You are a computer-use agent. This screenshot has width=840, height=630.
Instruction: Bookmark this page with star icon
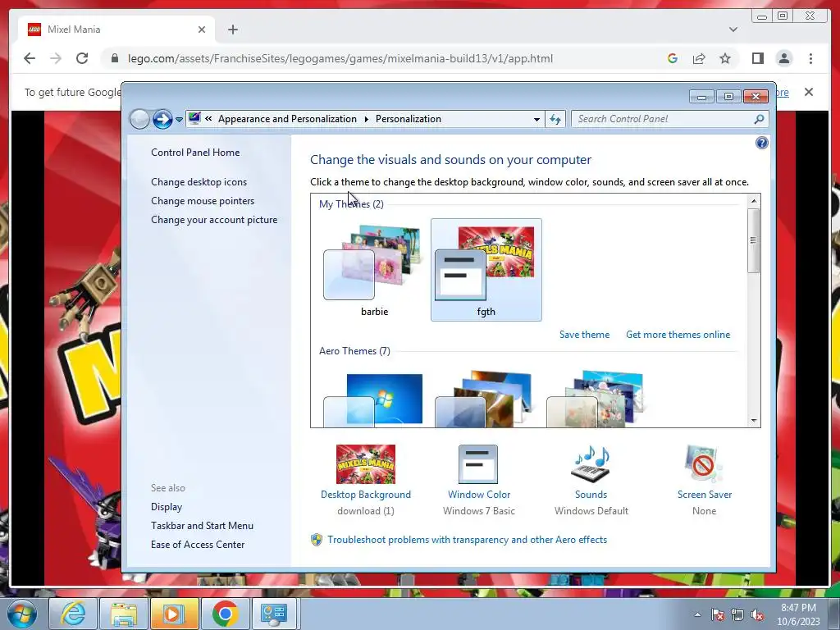pyautogui.click(x=725, y=58)
